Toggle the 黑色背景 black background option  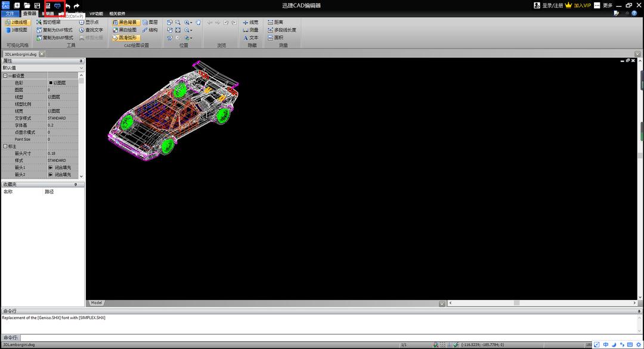125,22
